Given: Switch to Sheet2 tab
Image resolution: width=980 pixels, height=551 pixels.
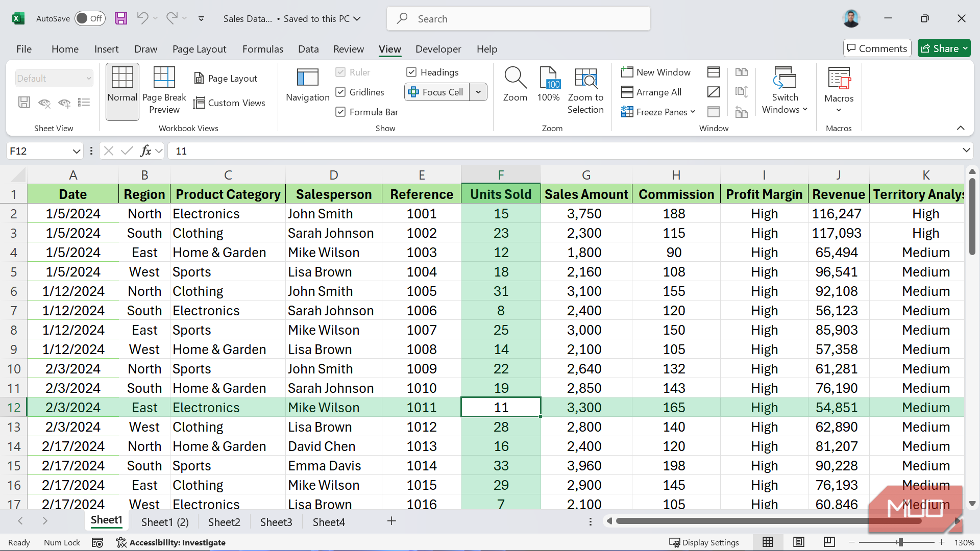Looking at the screenshot, I should 224,522.
